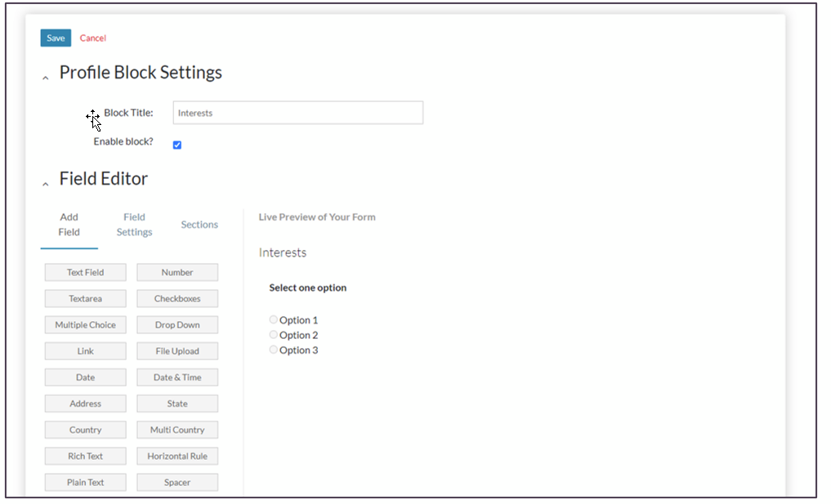Open the Field Settings tab
This screenshot has height=504, width=831.
[x=134, y=225]
